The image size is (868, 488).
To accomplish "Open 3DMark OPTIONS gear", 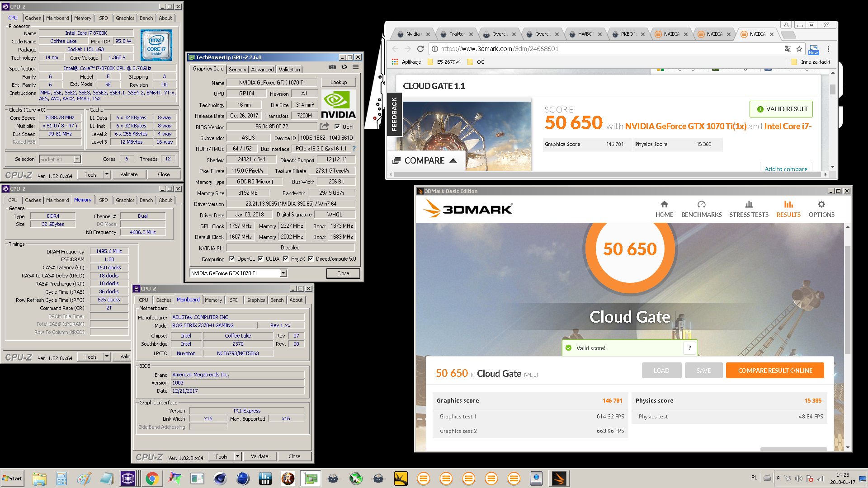I will (x=821, y=209).
